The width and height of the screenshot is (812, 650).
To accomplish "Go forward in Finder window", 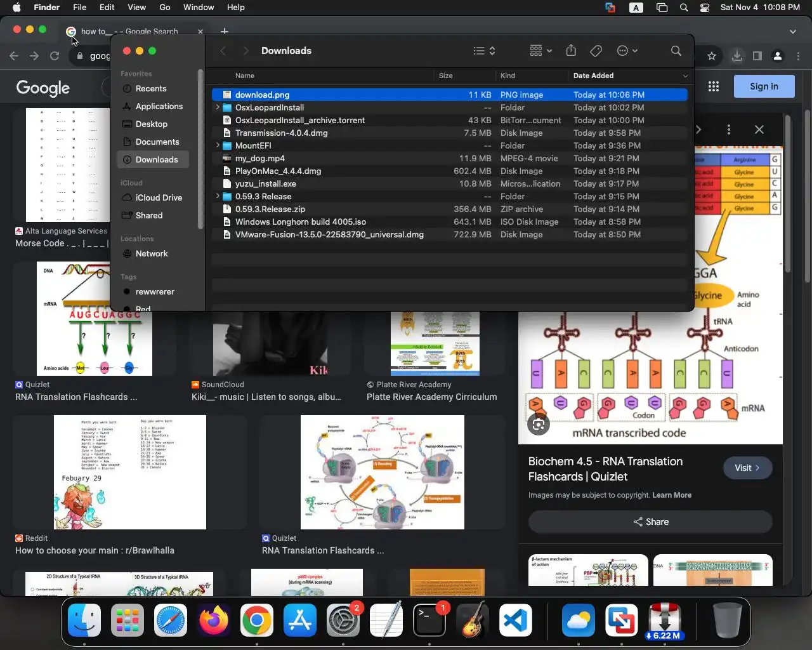I will pos(246,51).
